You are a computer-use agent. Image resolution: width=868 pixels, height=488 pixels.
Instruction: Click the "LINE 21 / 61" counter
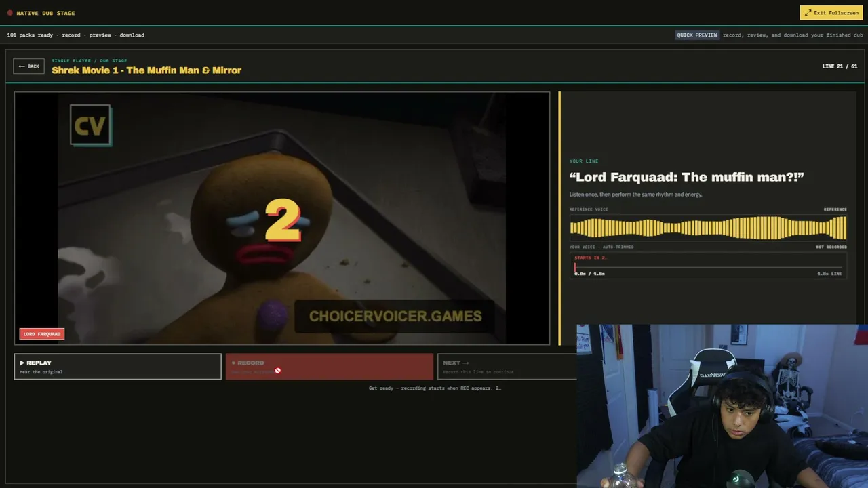840,66
